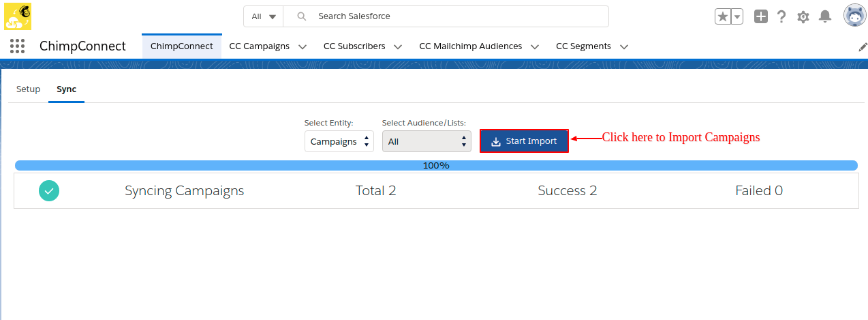Open the Global Actions plus icon
The height and width of the screenshot is (320, 868).
click(x=760, y=16)
